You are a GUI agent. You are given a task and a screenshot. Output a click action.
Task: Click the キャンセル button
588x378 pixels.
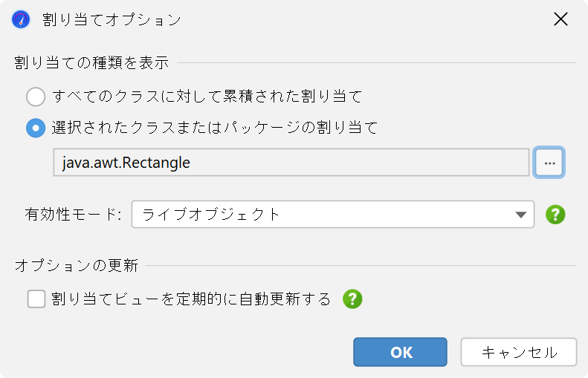(519, 352)
